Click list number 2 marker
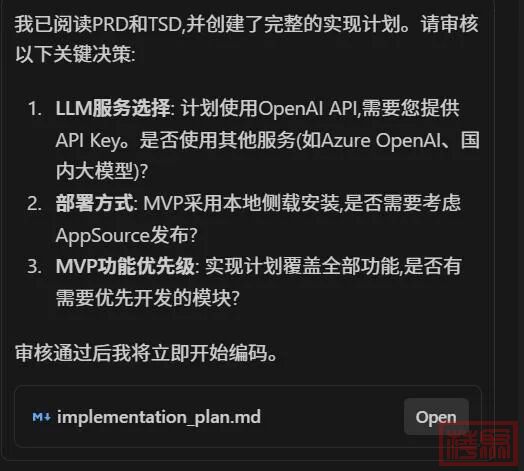The height and width of the screenshot is (471, 524). pos(34,203)
